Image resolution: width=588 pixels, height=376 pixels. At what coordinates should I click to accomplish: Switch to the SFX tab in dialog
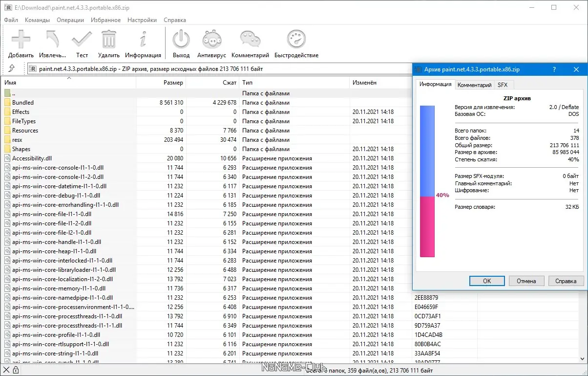(503, 85)
